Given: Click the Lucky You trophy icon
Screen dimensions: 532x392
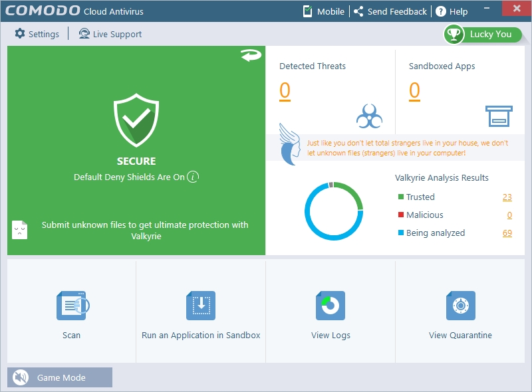Looking at the screenshot, I should (x=454, y=34).
